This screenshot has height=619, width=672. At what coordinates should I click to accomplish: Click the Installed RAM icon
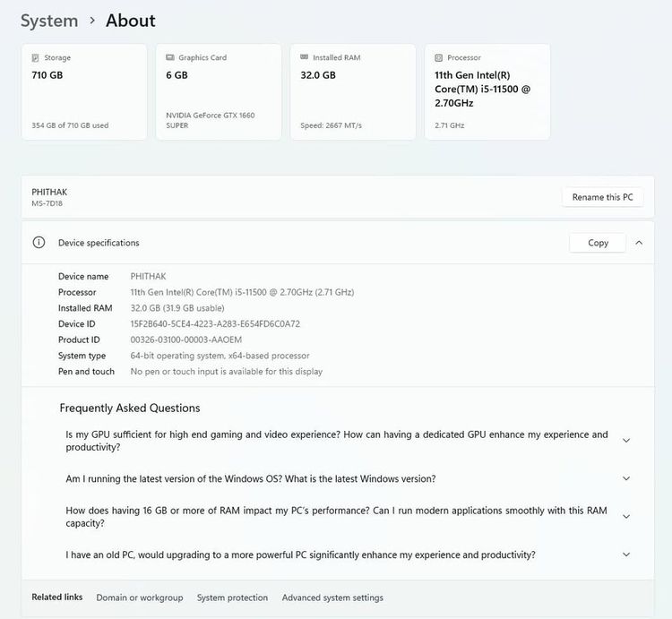pyautogui.click(x=305, y=57)
